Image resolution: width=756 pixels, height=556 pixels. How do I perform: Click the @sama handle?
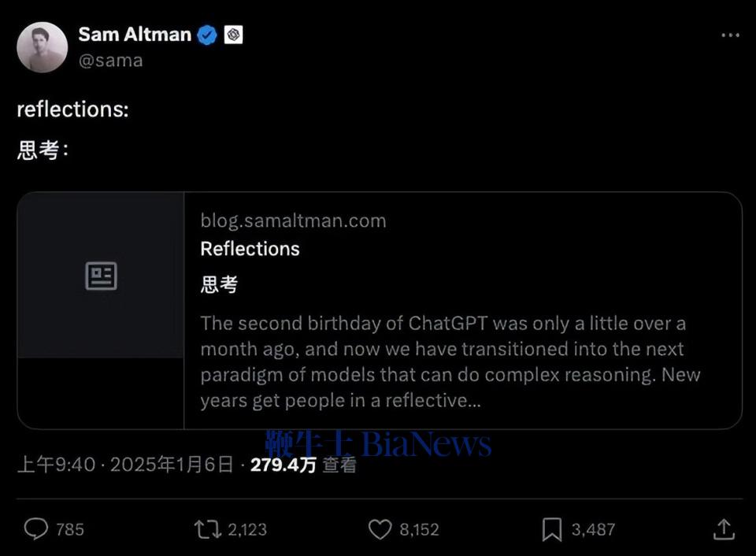click(x=110, y=61)
